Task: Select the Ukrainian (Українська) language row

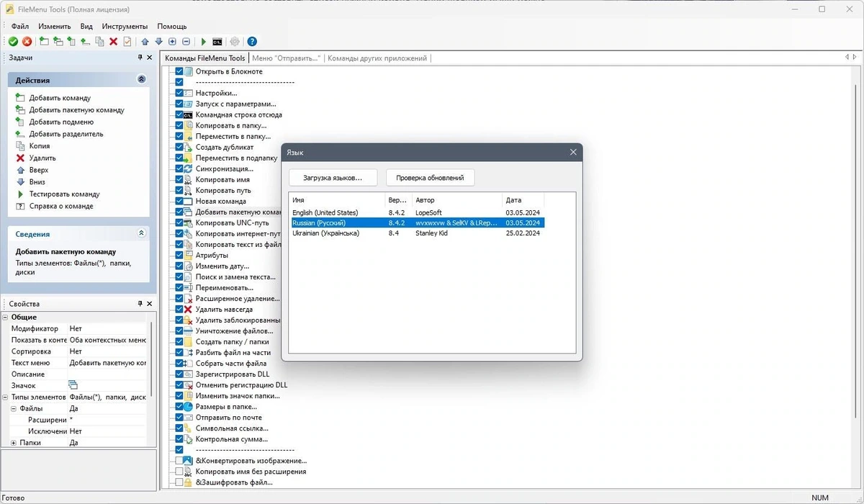Action: click(x=417, y=233)
